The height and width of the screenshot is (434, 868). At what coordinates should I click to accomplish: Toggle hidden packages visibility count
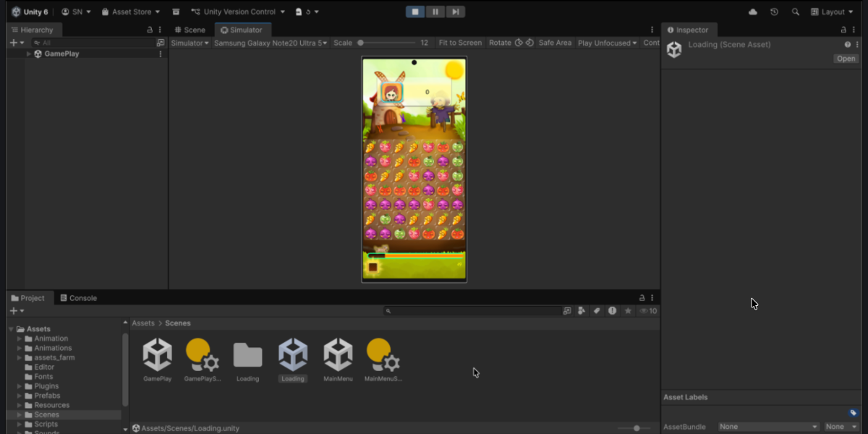point(648,311)
